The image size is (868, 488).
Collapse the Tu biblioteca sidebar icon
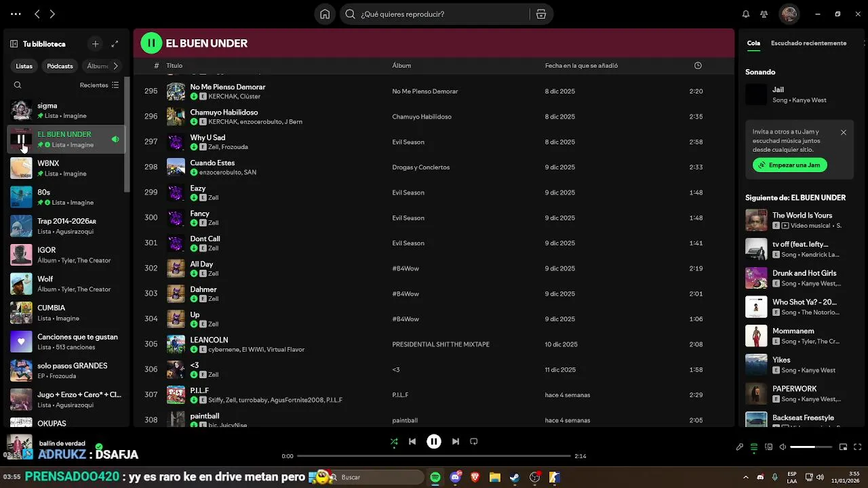pos(14,44)
